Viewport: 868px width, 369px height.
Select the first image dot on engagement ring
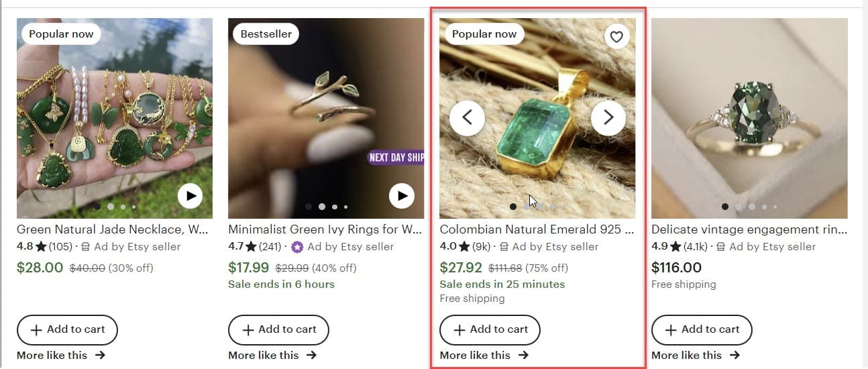[725, 207]
